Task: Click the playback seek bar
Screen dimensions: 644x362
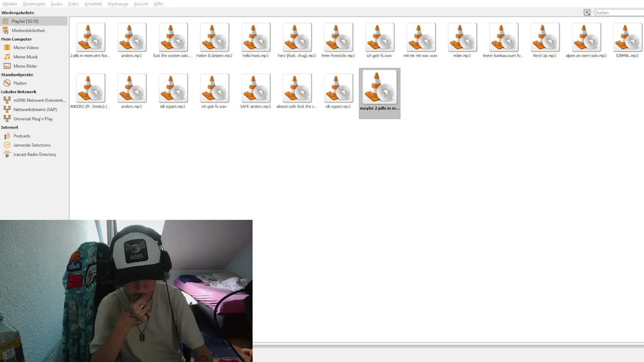Action: point(448,346)
